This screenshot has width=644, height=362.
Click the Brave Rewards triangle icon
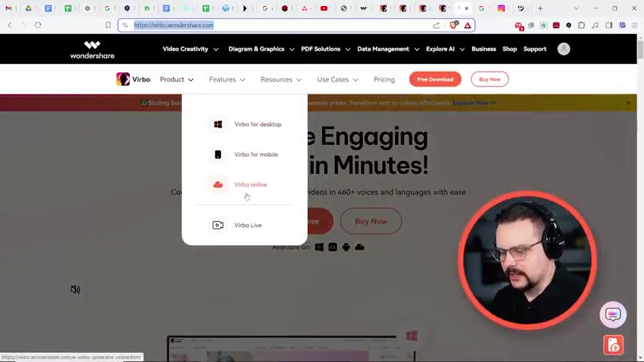click(x=468, y=25)
